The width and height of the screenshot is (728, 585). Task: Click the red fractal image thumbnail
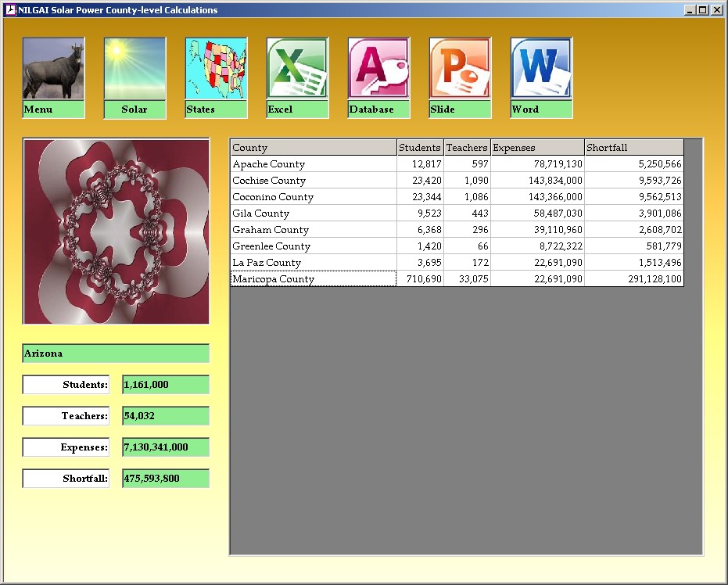(x=116, y=231)
